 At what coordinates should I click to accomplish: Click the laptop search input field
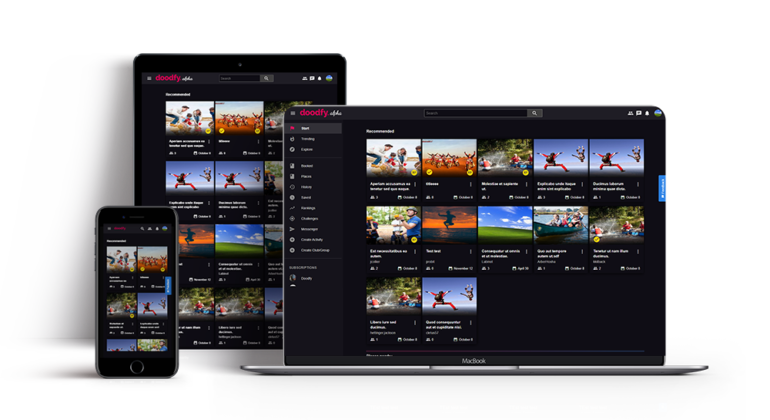[475, 113]
